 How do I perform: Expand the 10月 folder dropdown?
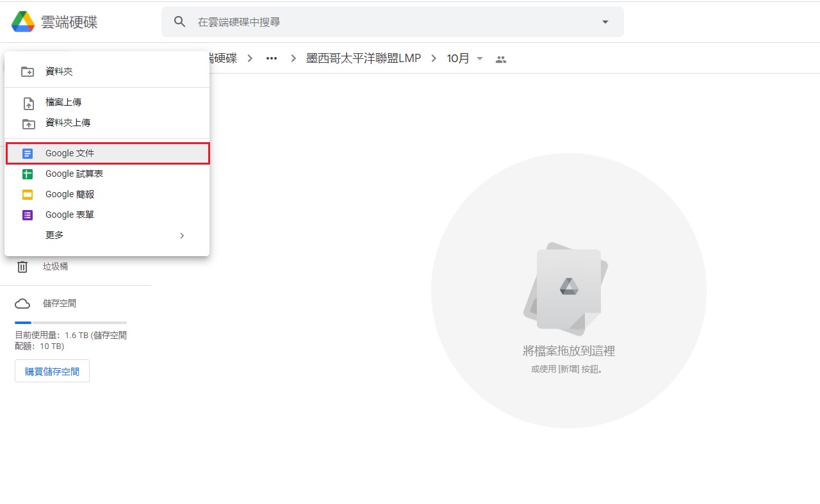[x=480, y=59]
